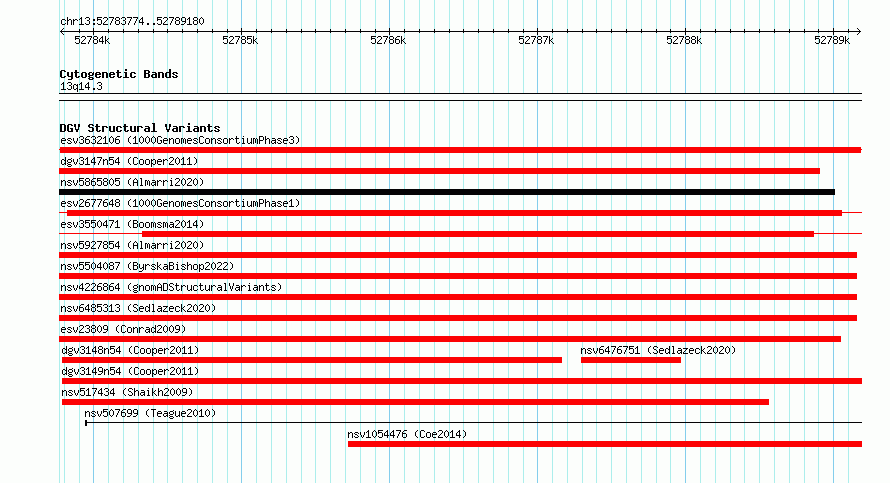
Task: Click the red bar under nsv1054476
Action: click(x=605, y=444)
